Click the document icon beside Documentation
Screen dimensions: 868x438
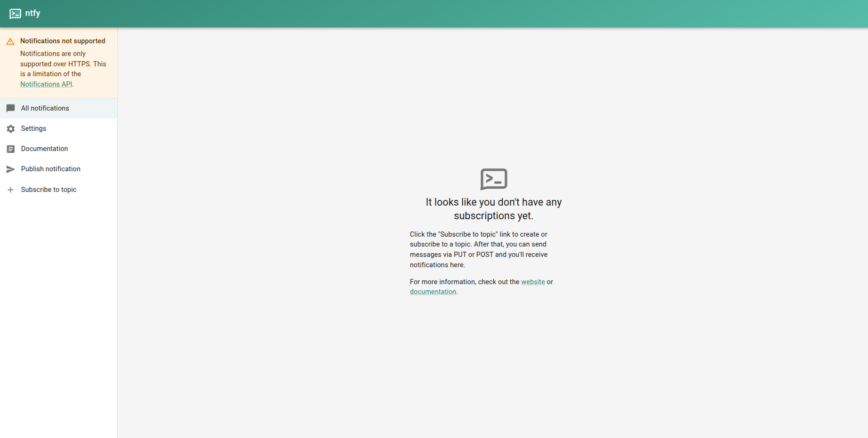10,149
